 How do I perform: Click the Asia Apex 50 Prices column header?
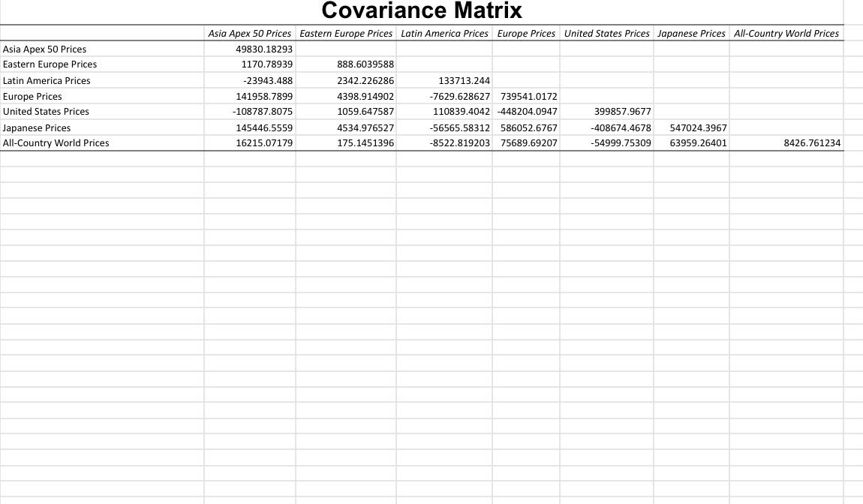pyautogui.click(x=251, y=33)
